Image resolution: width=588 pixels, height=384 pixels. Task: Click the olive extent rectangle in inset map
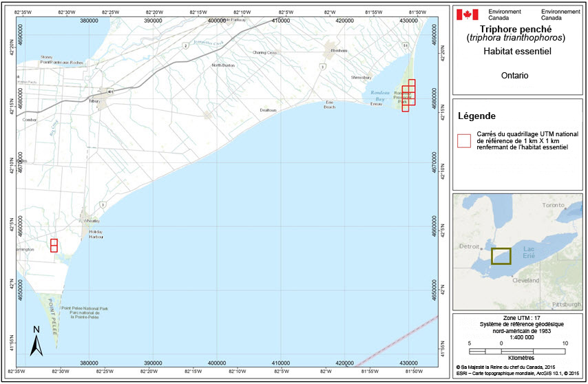501,256
